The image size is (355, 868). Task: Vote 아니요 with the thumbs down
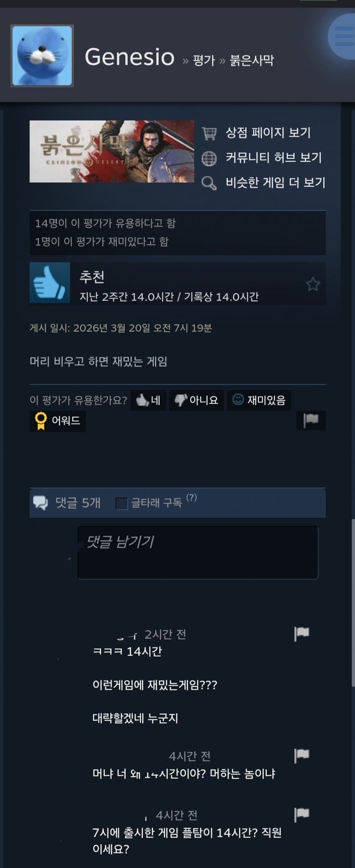click(x=196, y=400)
